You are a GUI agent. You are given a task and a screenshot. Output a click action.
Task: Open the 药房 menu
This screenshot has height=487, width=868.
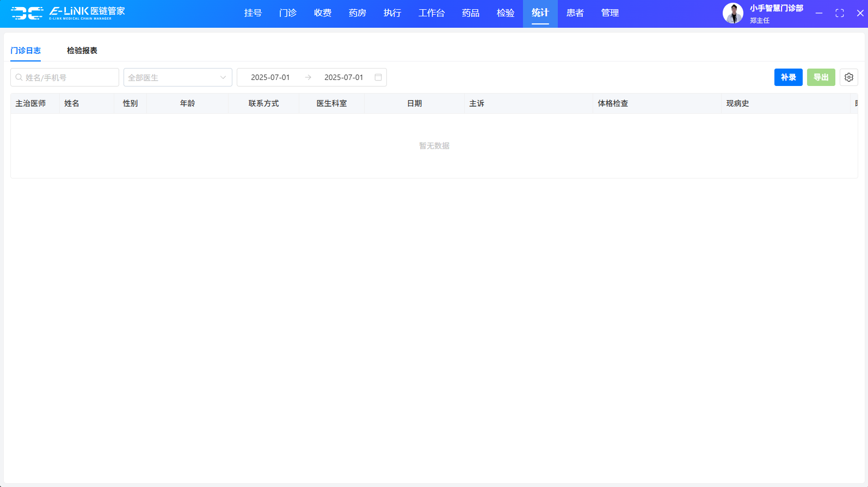tap(358, 13)
